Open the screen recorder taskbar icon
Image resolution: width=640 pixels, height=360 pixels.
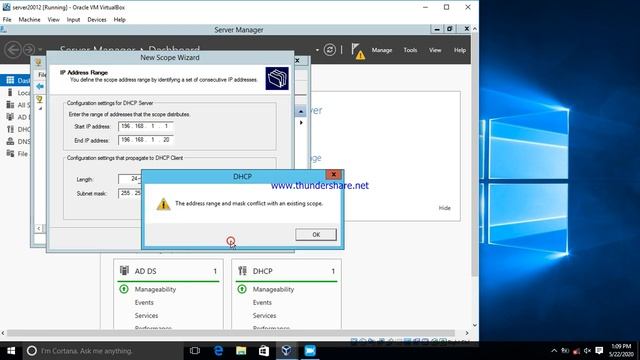[x=310, y=351]
